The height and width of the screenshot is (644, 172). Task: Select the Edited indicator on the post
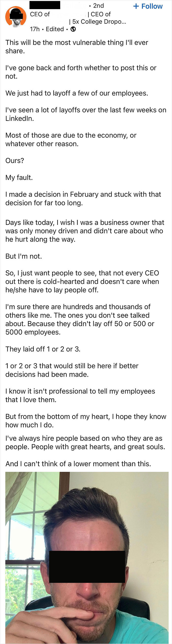tap(55, 29)
